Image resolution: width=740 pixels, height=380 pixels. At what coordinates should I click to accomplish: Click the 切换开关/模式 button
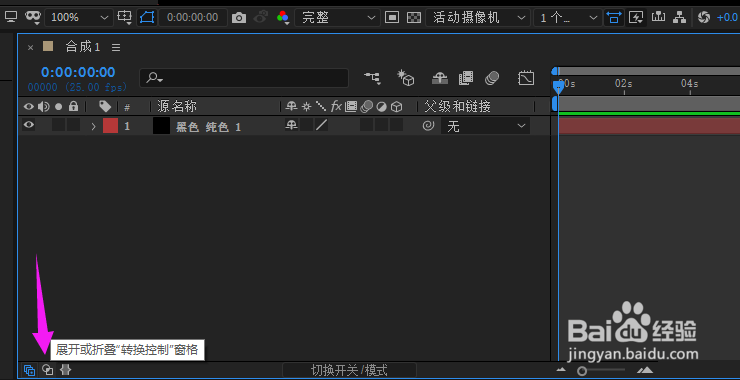349,371
